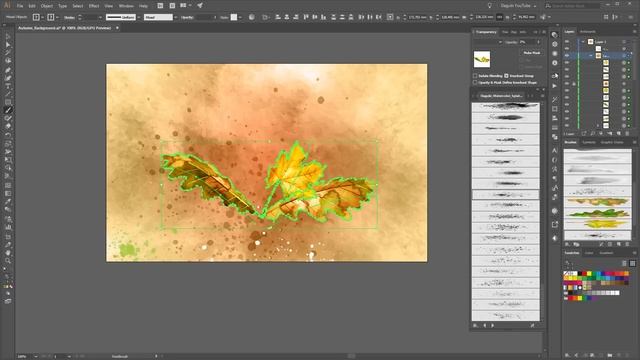640x360 pixels.
Task: Select the Direct Selection tool
Action: pos(8,45)
